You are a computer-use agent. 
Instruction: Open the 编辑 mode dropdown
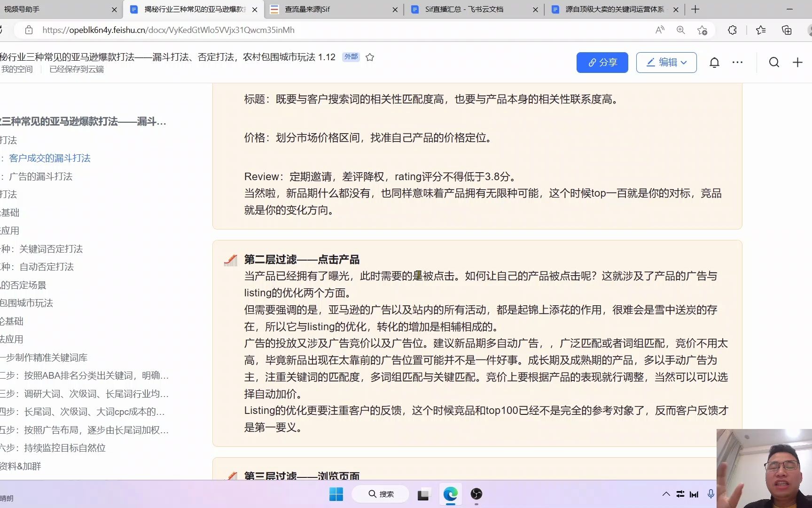(666, 63)
